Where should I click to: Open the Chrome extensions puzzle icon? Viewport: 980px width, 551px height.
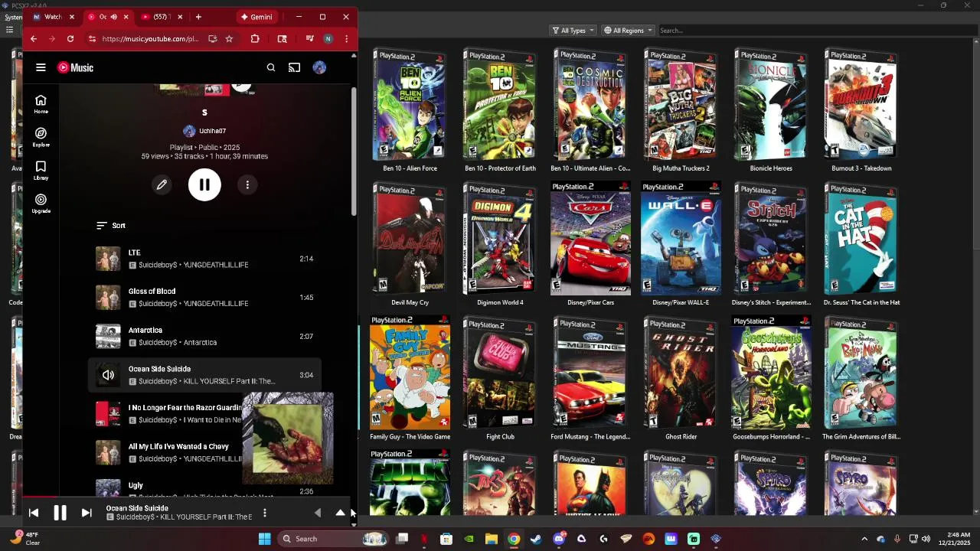pyautogui.click(x=255, y=39)
